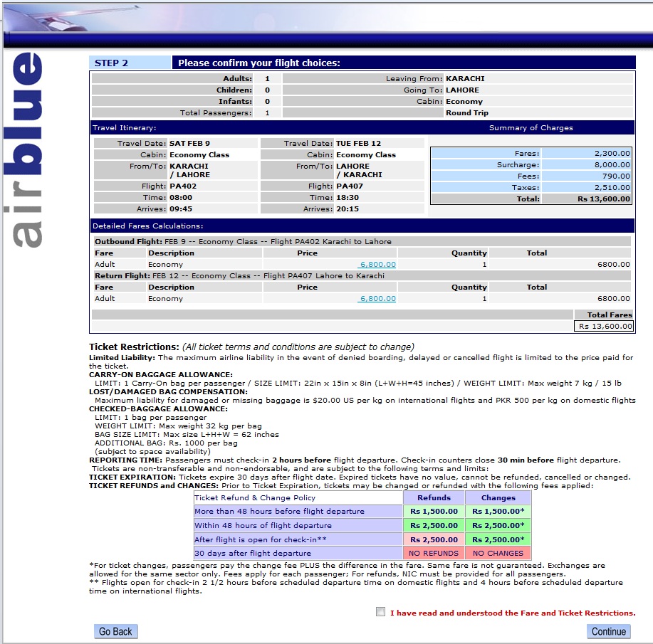This screenshot has width=653, height=644.
Task: Click the NO REFUNDS policy cell
Action: (434, 553)
